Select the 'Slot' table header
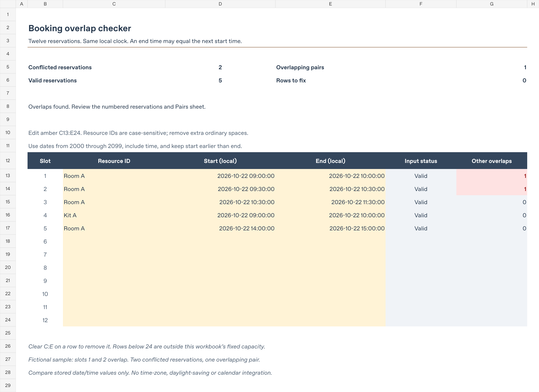 pos(45,161)
